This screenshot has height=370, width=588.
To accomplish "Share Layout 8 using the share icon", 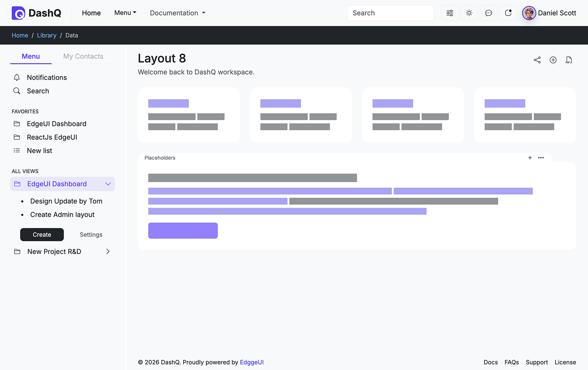I will [537, 60].
